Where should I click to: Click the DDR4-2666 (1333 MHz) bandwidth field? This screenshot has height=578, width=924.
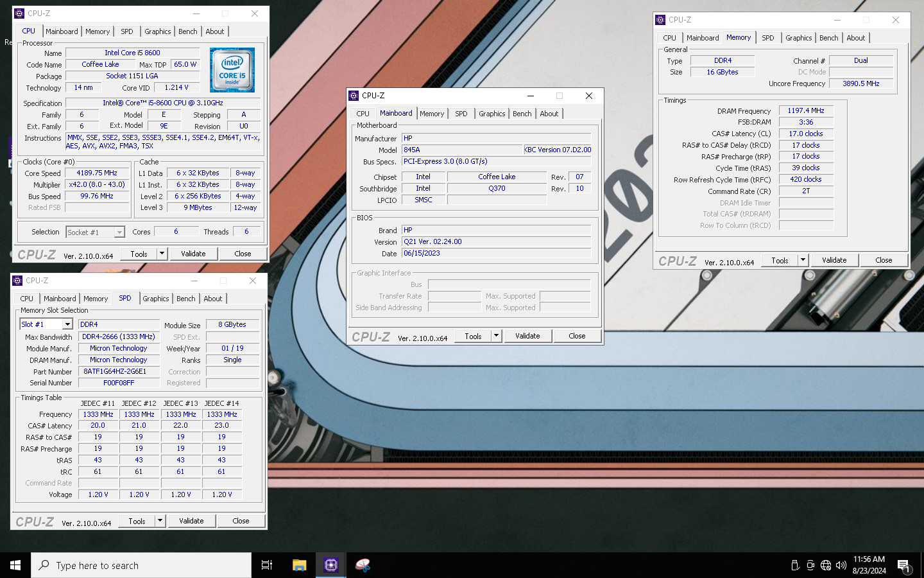[x=119, y=337]
